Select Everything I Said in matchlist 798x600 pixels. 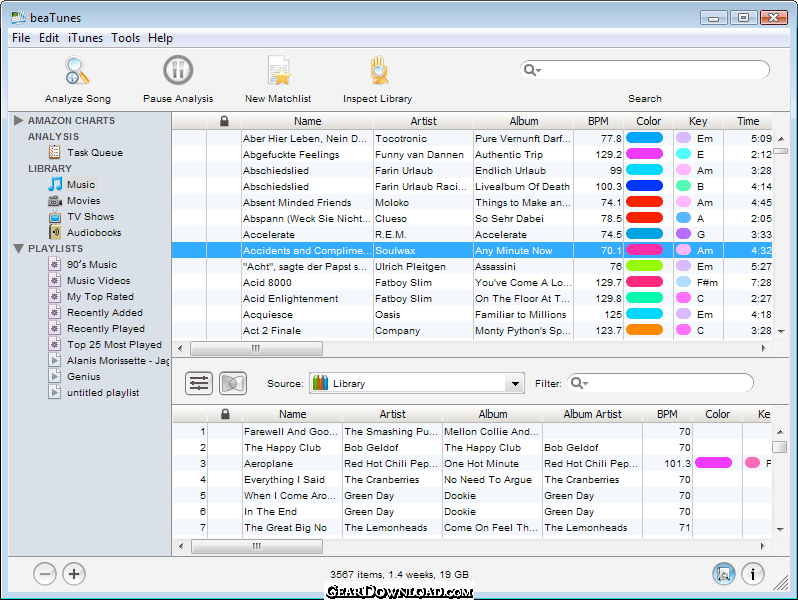(472, 479)
